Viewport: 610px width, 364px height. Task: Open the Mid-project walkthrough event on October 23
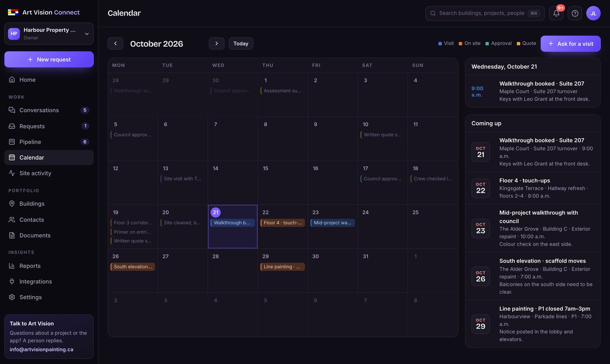tap(332, 223)
